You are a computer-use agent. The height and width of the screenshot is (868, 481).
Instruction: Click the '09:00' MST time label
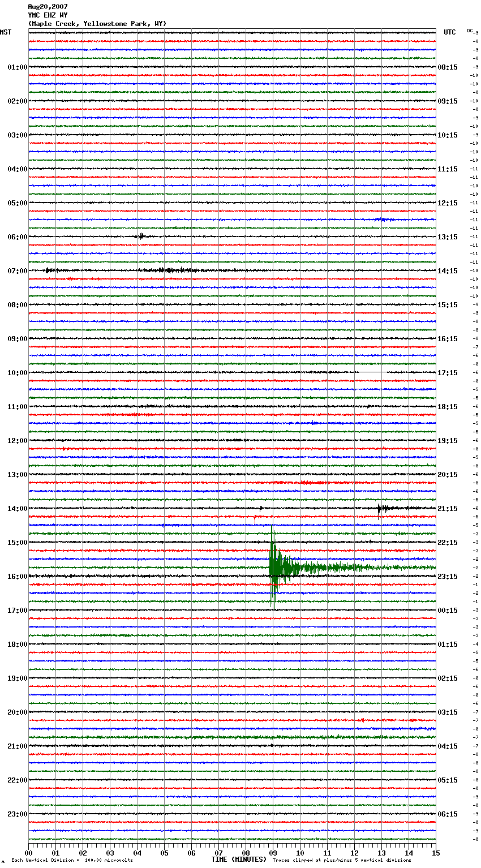(x=18, y=339)
